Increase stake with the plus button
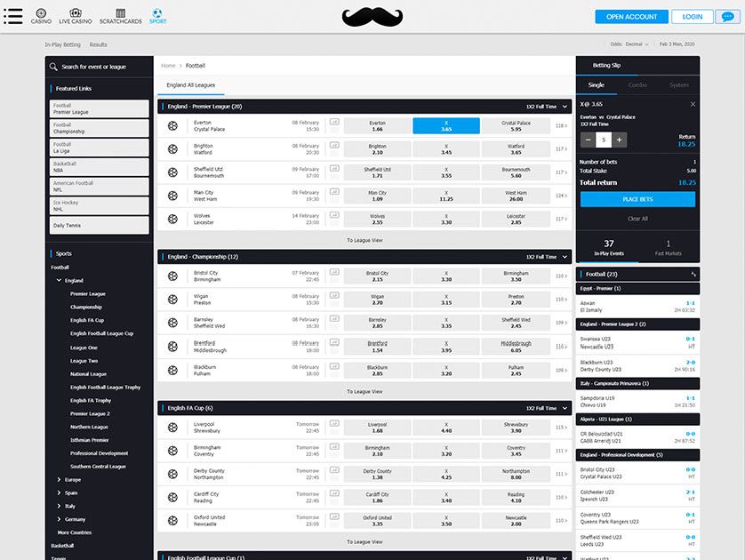The image size is (745, 560). [619, 140]
